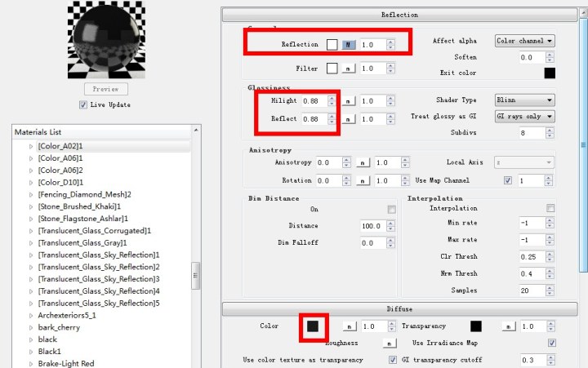The width and height of the screenshot is (588, 368).
Task: Select Archexteriors5_1 material
Action: (x=67, y=316)
